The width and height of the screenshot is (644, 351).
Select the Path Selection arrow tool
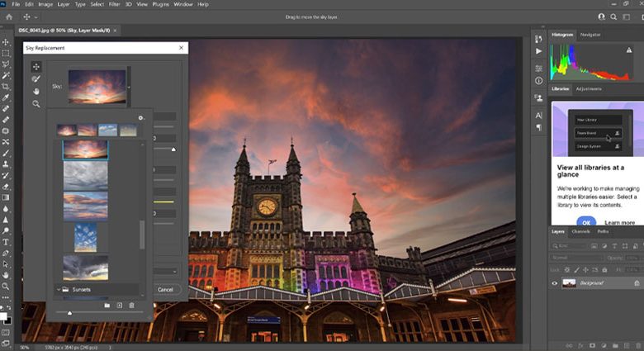(6, 263)
